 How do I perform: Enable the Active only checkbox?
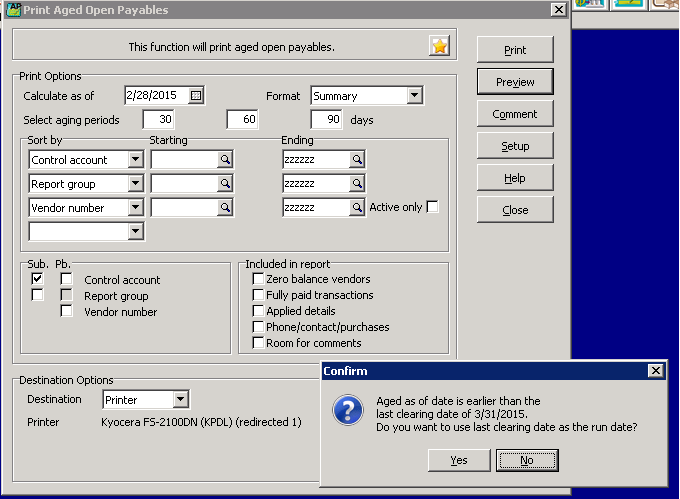point(432,207)
